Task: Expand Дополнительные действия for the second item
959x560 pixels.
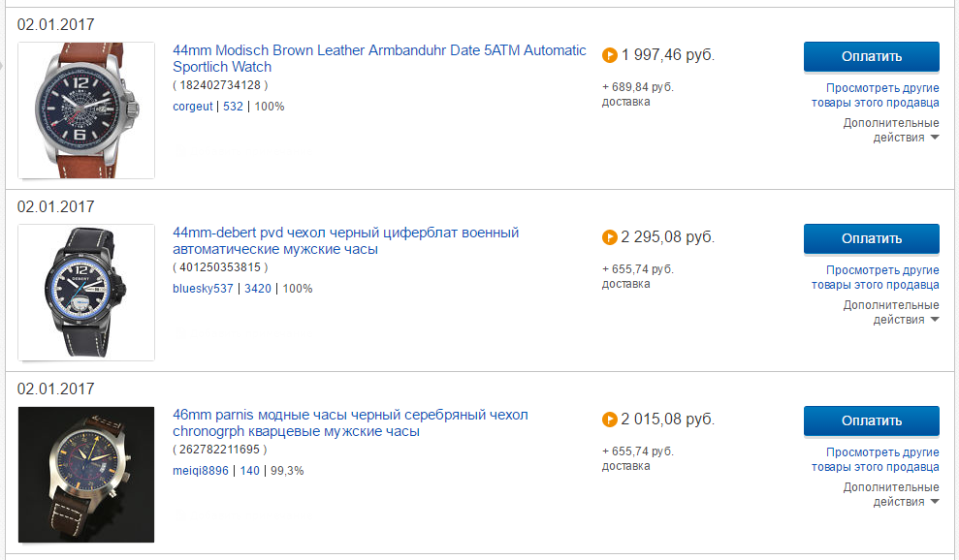Action: (x=891, y=312)
